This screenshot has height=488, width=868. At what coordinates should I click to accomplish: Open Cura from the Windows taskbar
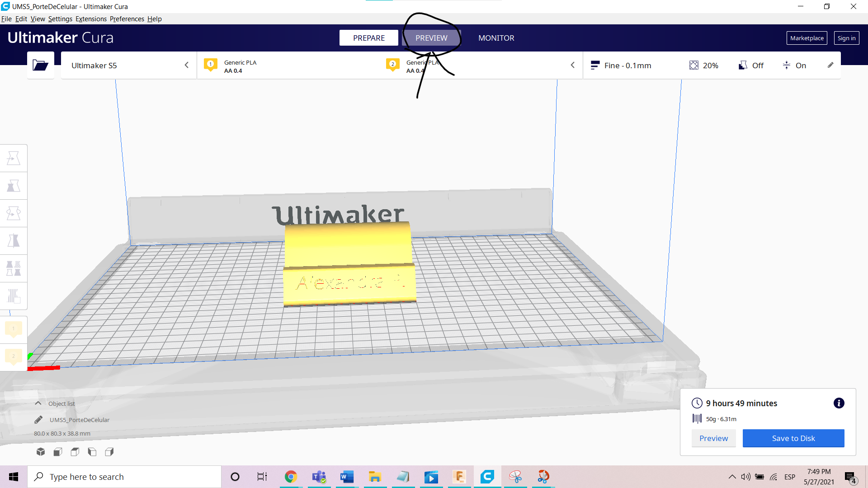[487, 477]
